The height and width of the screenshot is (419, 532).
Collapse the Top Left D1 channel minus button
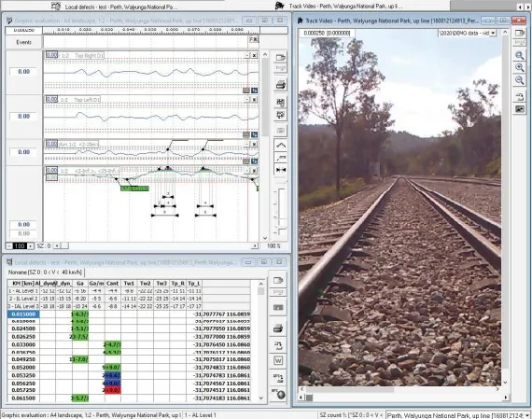click(x=247, y=100)
